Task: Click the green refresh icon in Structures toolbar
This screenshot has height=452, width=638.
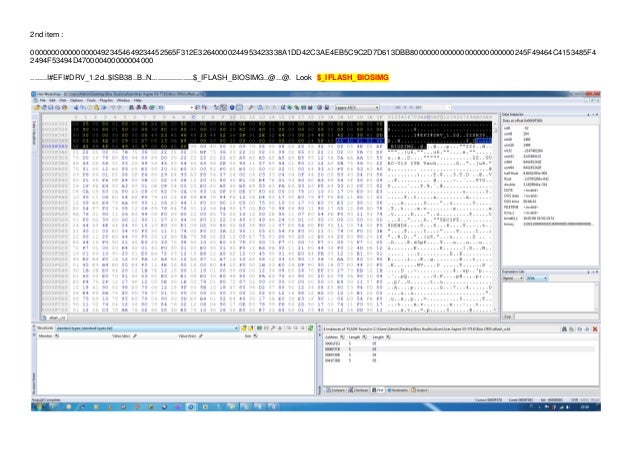Action: [311, 328]
